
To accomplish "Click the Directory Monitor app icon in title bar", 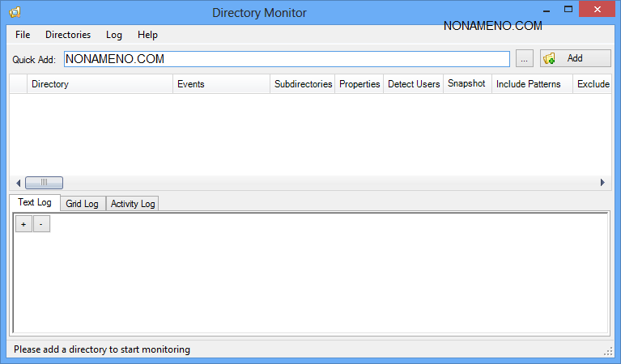I will 15,12.
